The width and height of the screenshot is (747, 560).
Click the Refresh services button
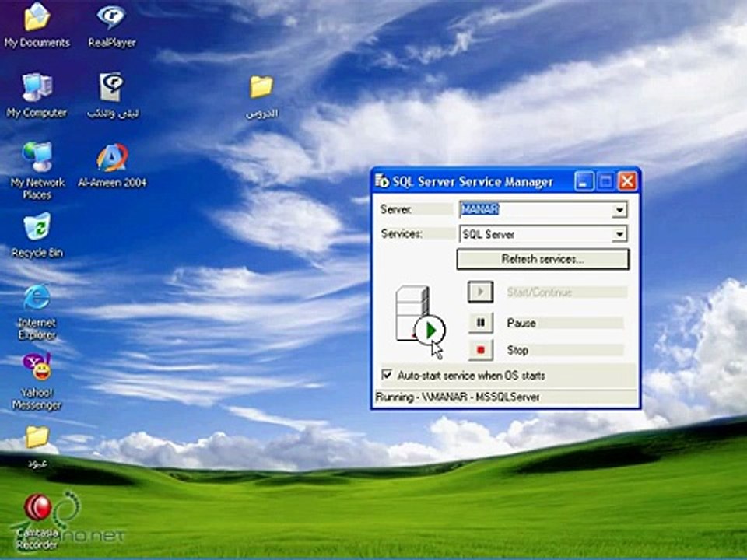pos(542,259)
